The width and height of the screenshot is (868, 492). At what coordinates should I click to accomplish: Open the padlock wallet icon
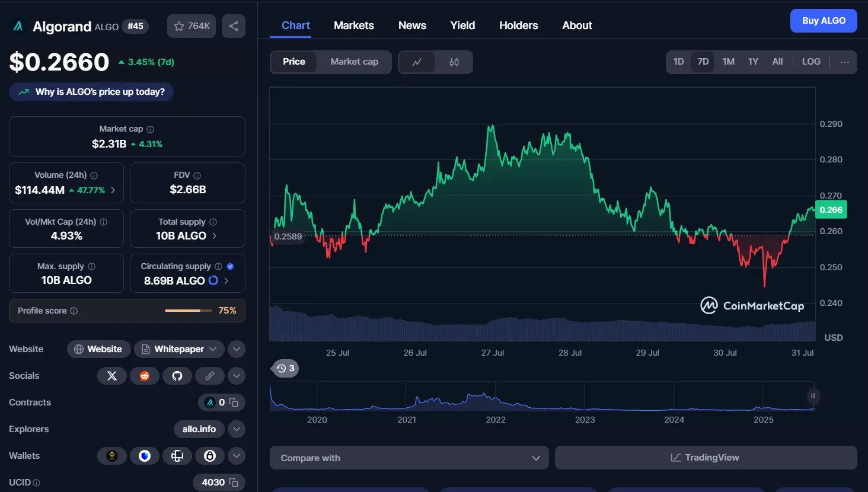pos(210,456)
